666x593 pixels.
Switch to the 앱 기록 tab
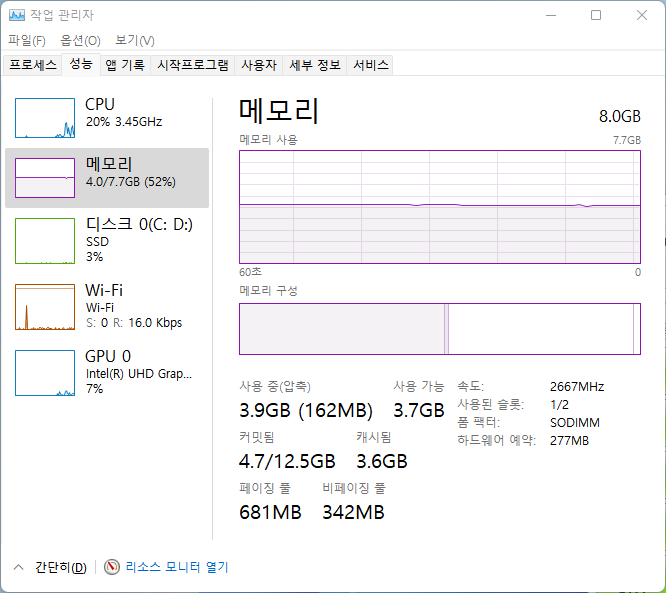pos(125,65)
